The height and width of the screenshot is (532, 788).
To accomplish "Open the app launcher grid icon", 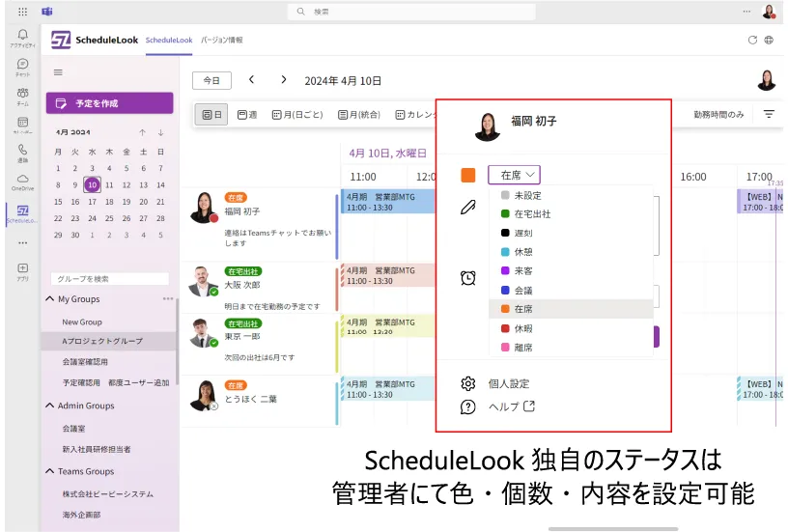I will 22,12.
